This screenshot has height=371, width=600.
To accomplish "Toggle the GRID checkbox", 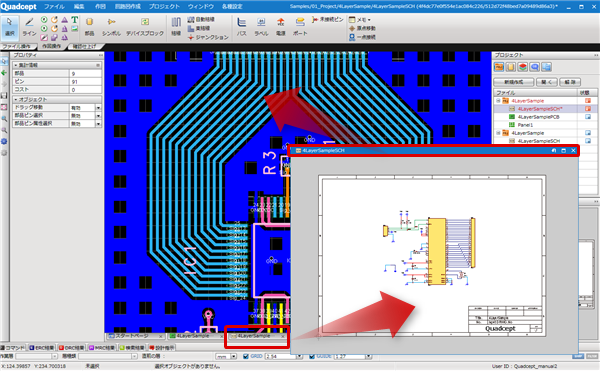I will pyautogui.click(x=246, y=356).
